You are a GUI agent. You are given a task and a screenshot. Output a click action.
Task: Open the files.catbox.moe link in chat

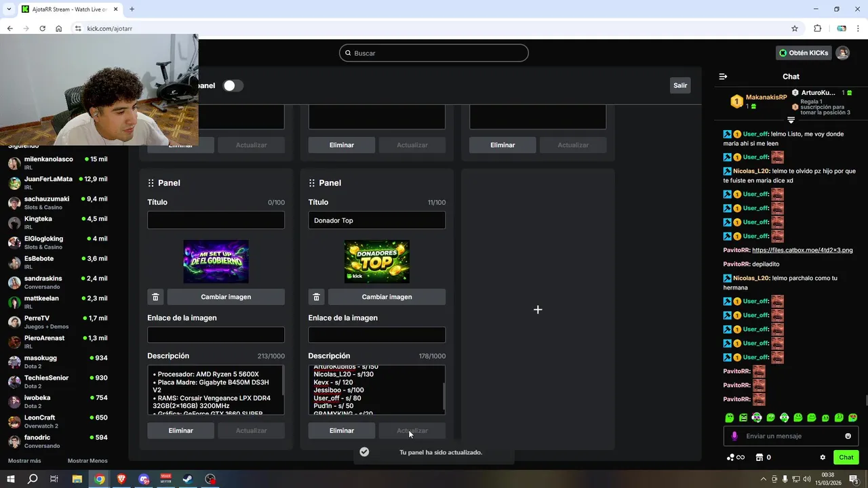[802, 250]
